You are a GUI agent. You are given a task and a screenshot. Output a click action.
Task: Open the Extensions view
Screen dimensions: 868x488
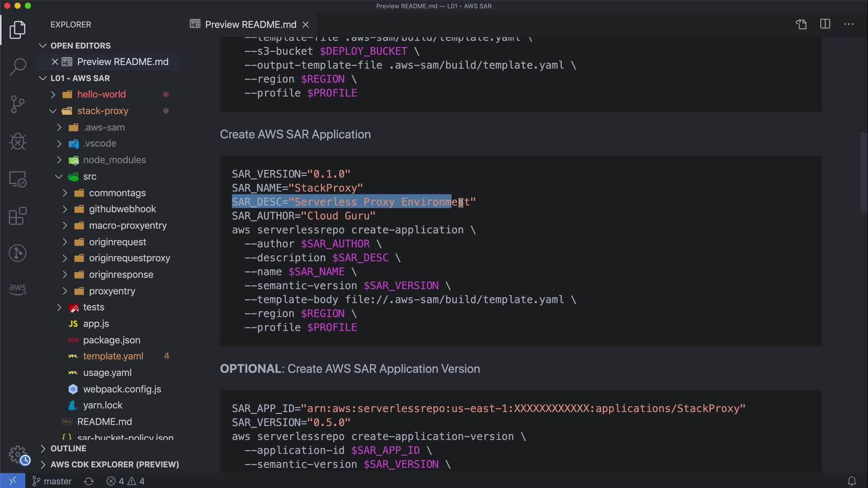pos(18,216)
